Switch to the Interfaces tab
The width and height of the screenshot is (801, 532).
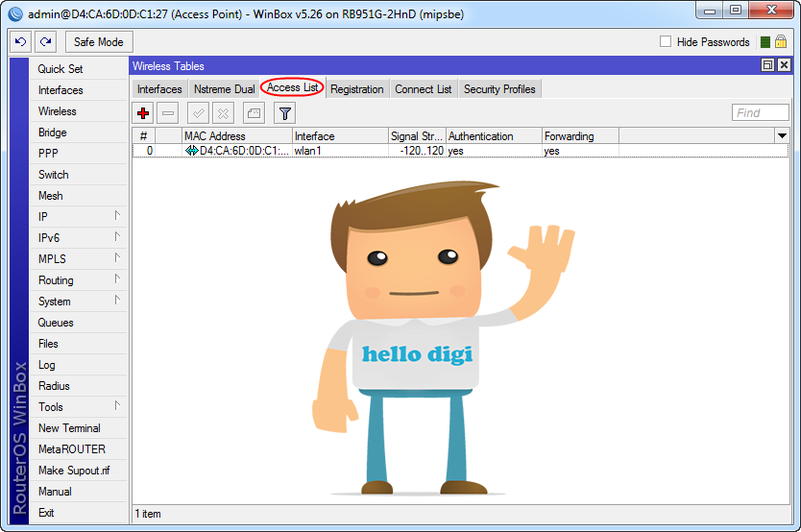click(159, 89)
